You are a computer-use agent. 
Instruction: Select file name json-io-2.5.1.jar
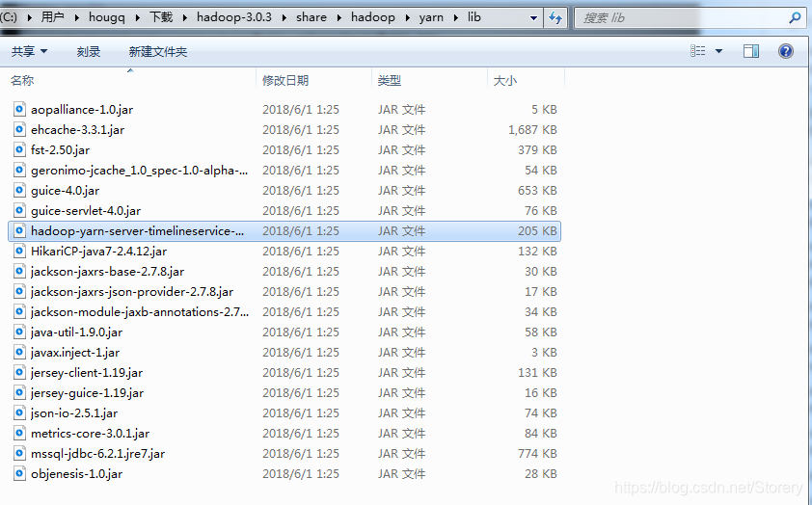[74, 412]
